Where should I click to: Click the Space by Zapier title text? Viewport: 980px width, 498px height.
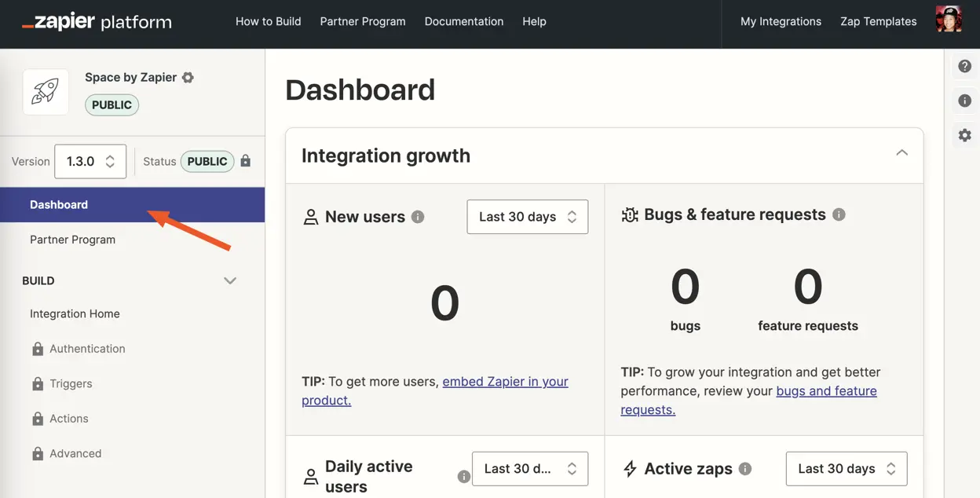click(130, 77)
